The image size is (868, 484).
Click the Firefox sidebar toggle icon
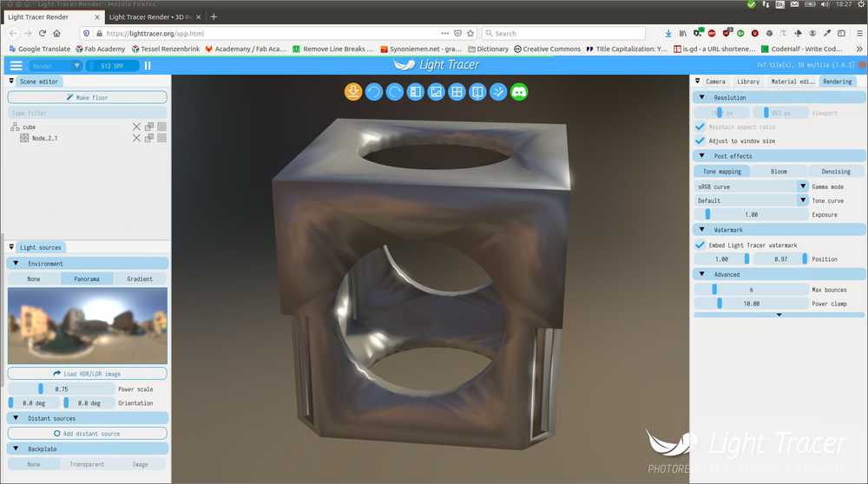[841, 33]
